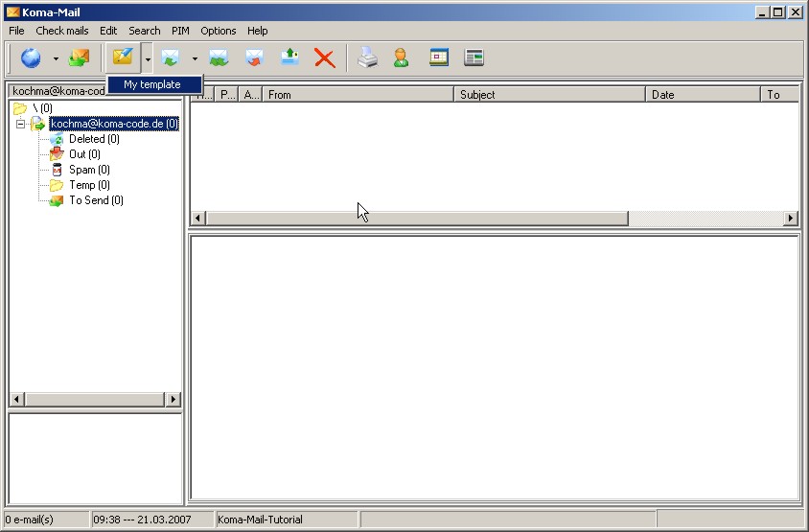Open the calendar toolbar icon
Image resolution: width=809 pixels, height=532 pixels.
click(x=439, y=58)
